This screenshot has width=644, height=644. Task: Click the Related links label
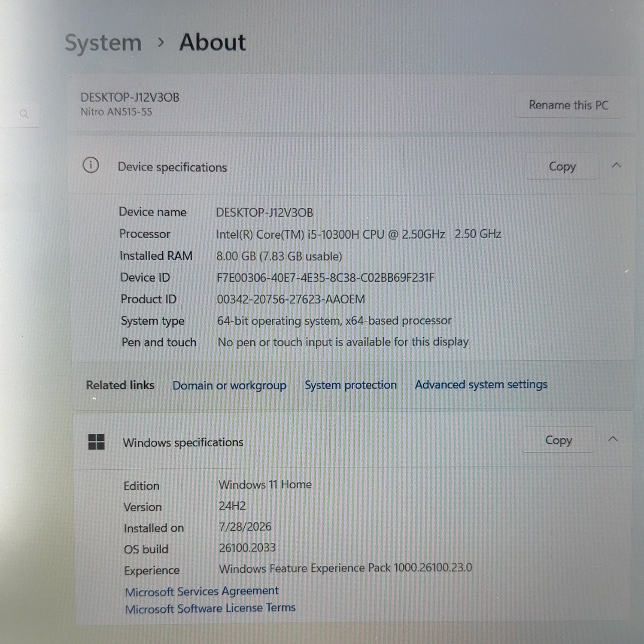click(x=120, y=385)
